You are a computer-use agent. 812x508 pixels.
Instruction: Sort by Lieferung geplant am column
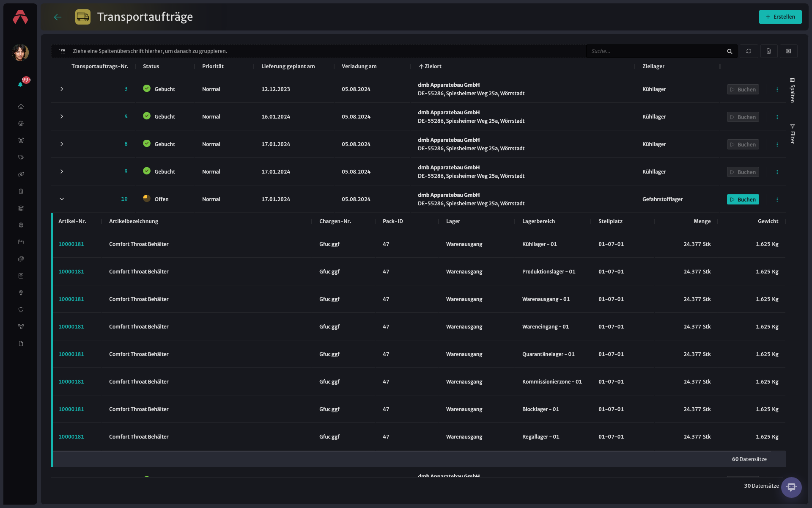288,66
